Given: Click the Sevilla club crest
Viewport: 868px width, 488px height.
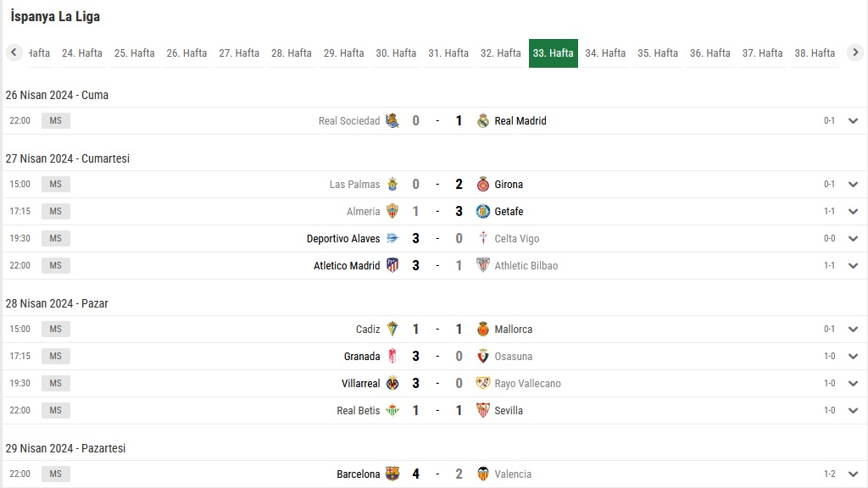Looking at the screenshot, I should pyautogui.click(x=482, y=411).
